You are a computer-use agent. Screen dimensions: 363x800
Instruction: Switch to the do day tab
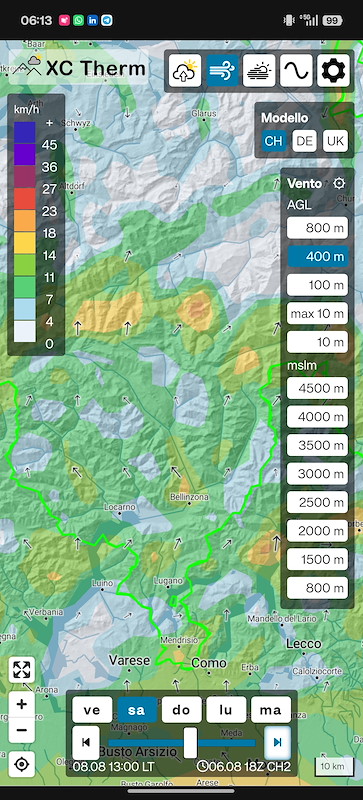pyautogui.click(x=181, y=710)
